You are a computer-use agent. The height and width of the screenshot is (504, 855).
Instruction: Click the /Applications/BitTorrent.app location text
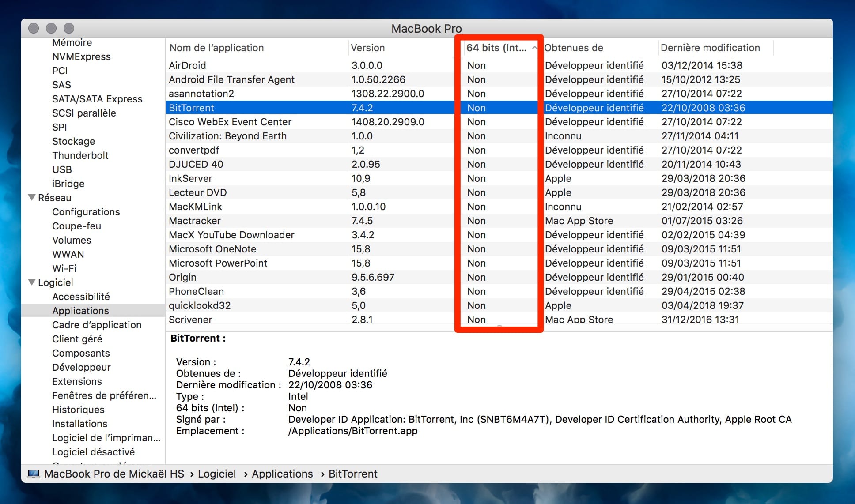click(353, 431)
